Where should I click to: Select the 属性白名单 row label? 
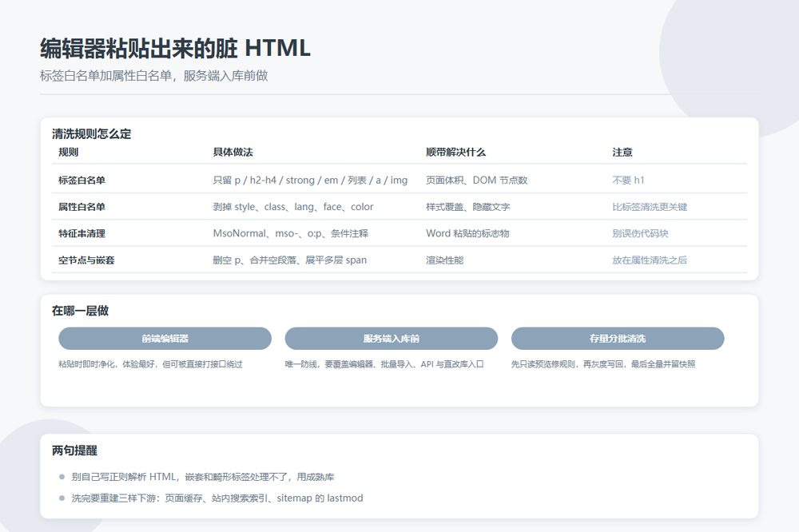tap(82, 207)
